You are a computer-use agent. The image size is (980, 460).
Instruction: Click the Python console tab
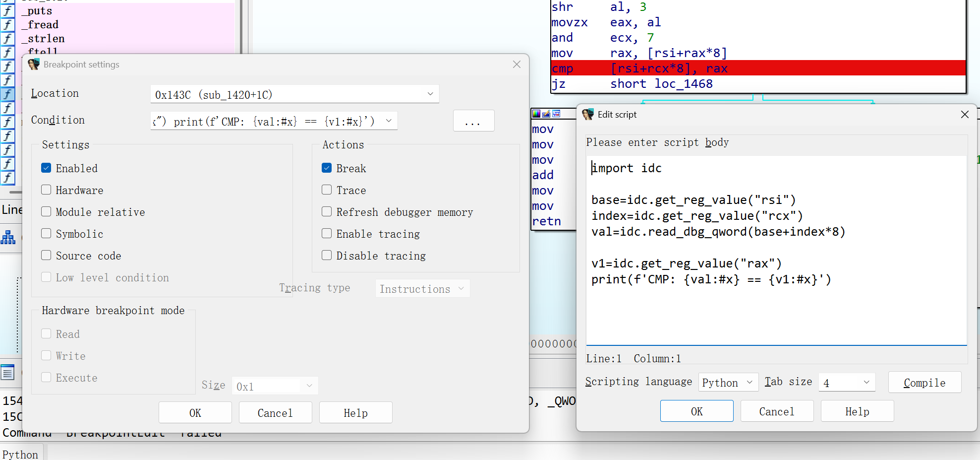click(20, 454)
